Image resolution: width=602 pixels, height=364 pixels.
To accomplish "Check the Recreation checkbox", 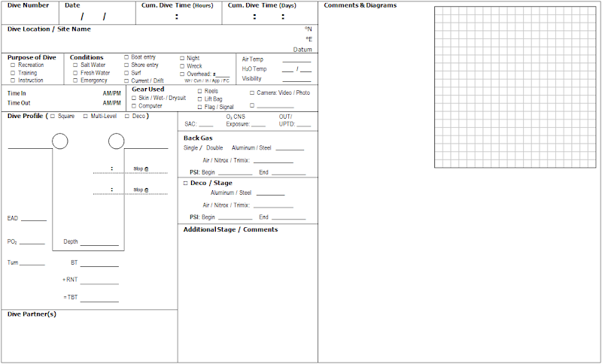I will (x=13, y=65).
